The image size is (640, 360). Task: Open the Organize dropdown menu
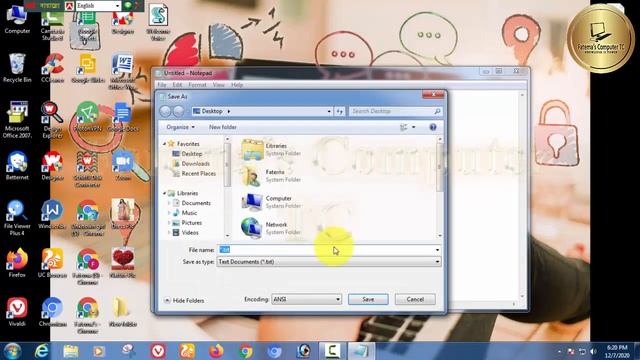click(180, 127)
